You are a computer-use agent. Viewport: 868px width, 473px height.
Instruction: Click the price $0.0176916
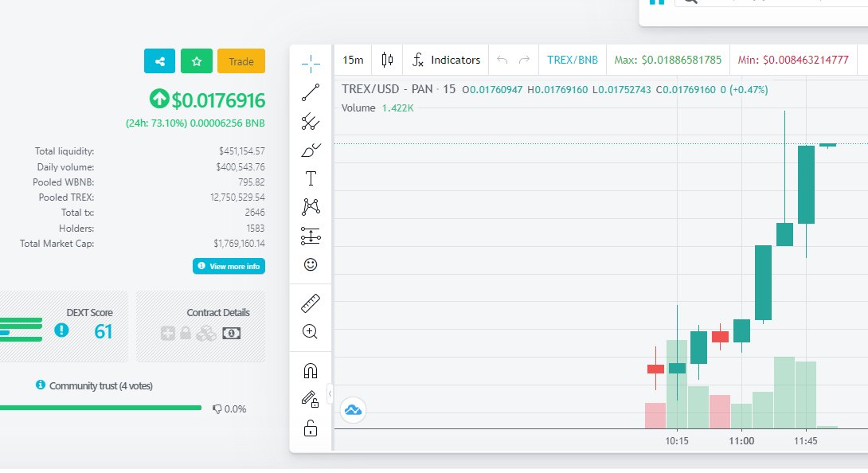coord(218,100)
